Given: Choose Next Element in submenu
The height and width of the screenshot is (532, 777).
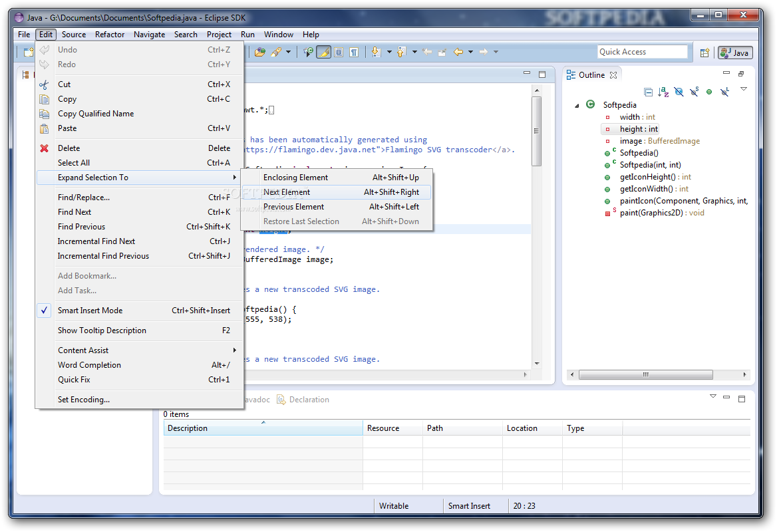Looking at the screenshot, I should click(x=337, y=192).
